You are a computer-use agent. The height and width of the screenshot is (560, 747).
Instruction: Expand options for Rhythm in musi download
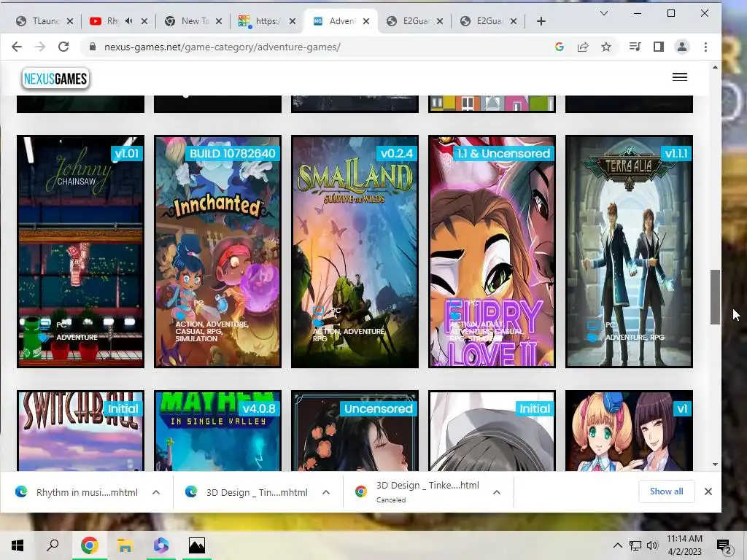tap(156, 492)
